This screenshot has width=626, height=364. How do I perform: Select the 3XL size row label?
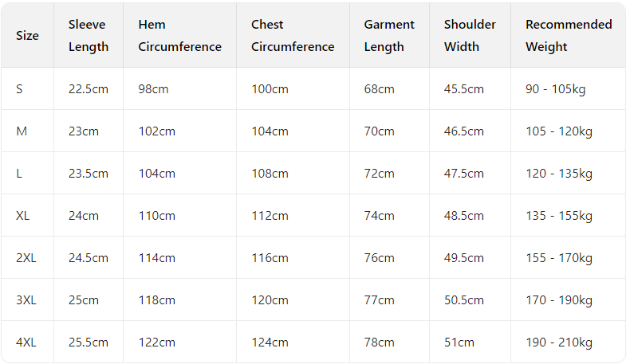[26, 300]
